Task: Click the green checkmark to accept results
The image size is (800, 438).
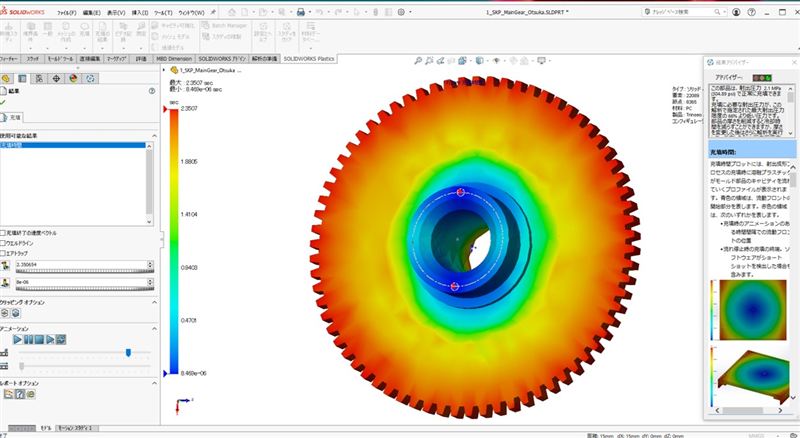Action: [5, 102]
